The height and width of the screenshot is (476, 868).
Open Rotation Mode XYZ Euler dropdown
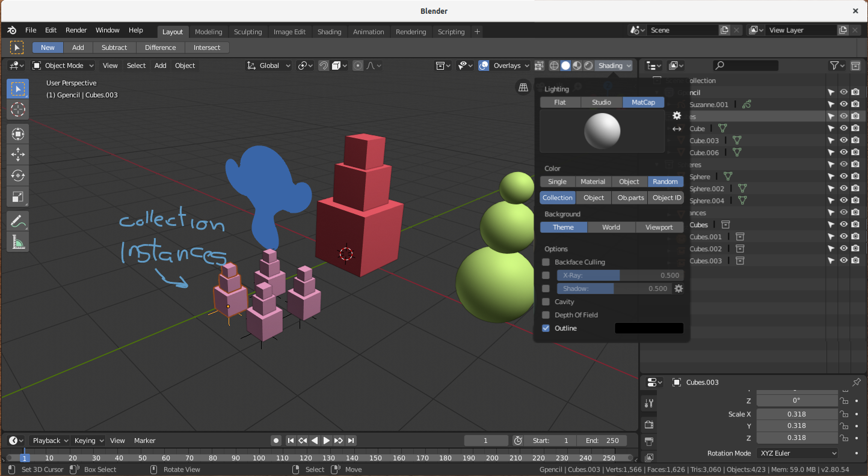pos(798,453)
